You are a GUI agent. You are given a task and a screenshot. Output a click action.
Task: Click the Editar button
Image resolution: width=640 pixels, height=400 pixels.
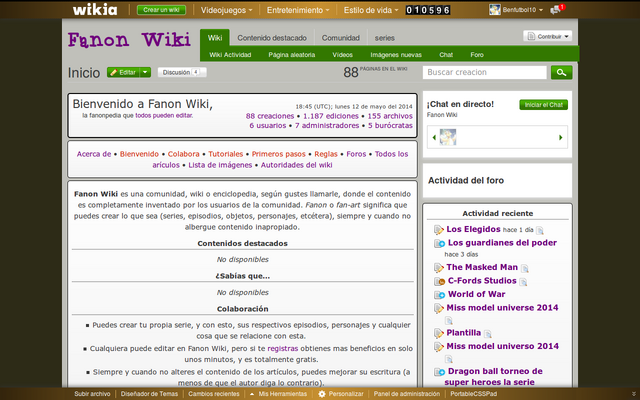tap(124, 72)
